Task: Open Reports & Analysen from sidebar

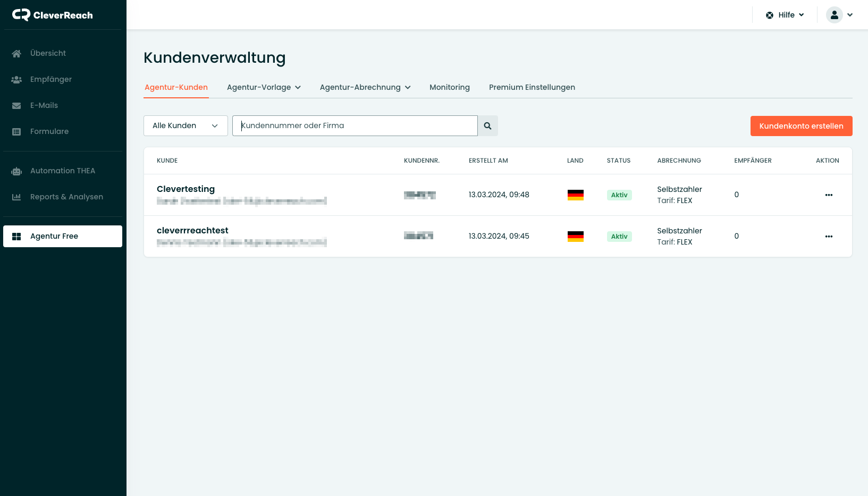Action: pyautogui.click(x=66, y=197)
